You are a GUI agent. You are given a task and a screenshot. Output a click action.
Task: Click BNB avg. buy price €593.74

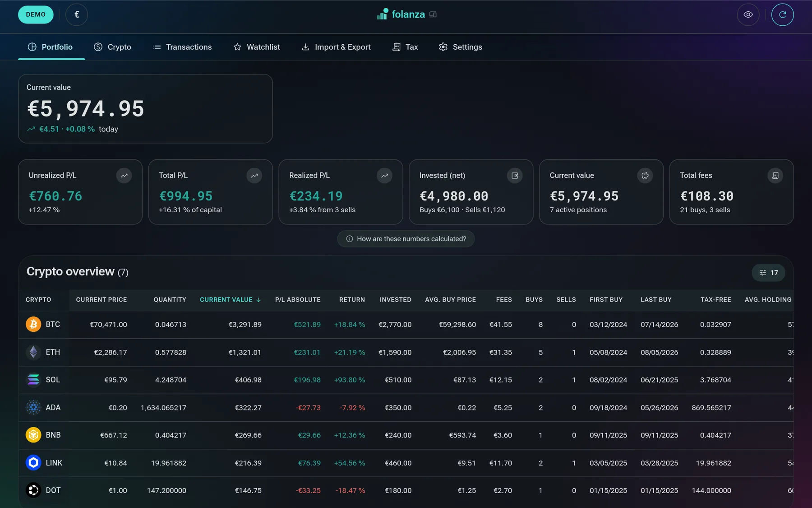coord(462,435)
